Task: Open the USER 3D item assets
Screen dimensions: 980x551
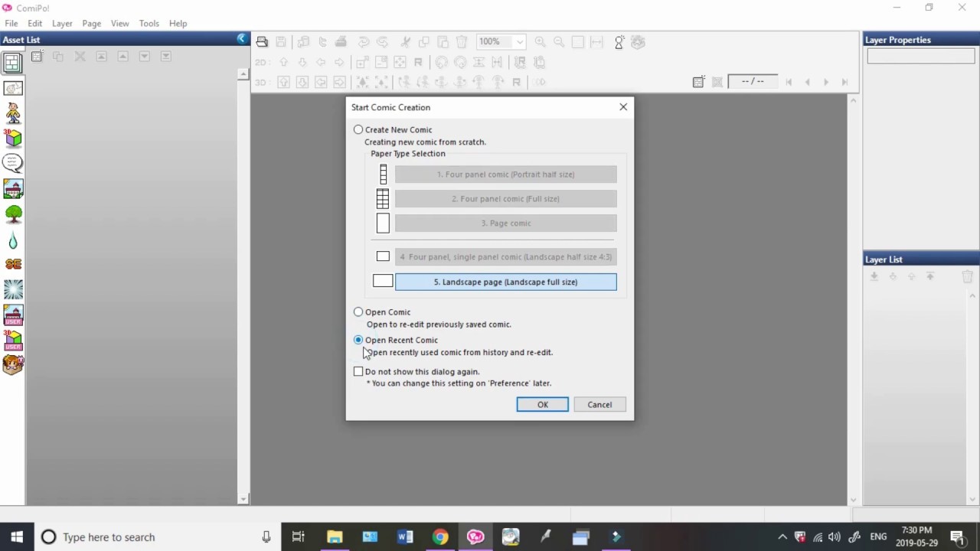Action: pos(13,340)
